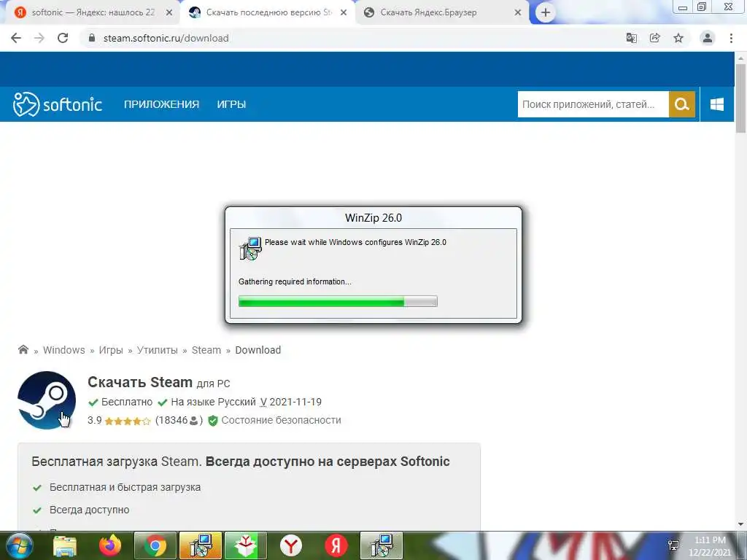The height and width of the screenshot is (560, 747).
Task: Click the Windows platform icon in header
Action: coord(717,104)
